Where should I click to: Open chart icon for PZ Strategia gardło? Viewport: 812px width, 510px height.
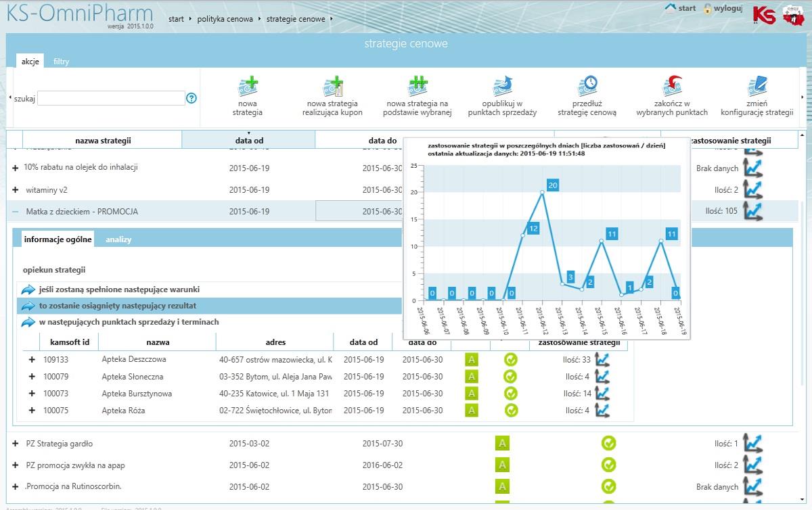click(752, 443)
